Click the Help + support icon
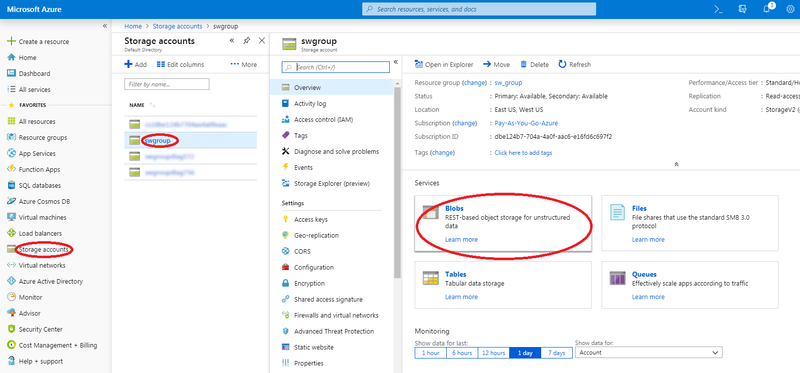 click(x=12, y=361)
